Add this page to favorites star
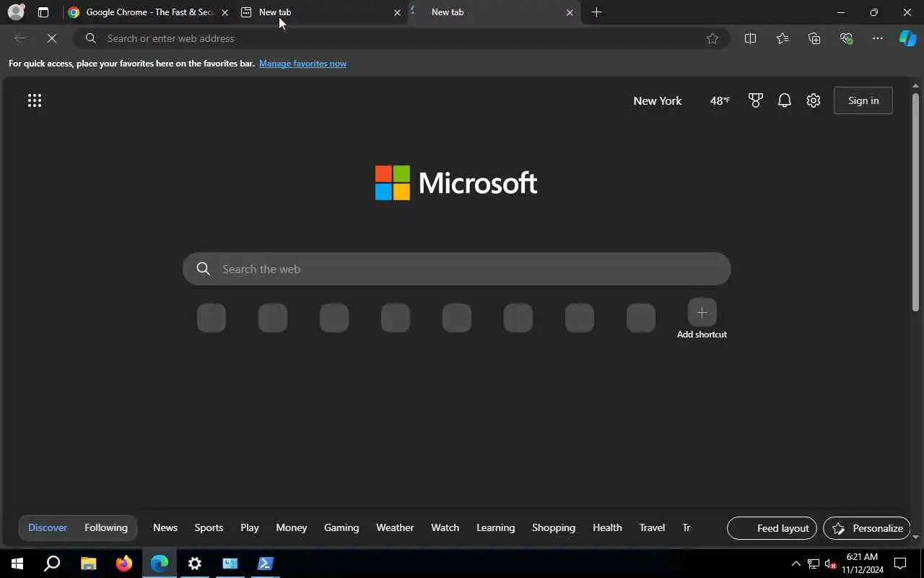This screenshot has width=924, height=578. tap(712, 38)
